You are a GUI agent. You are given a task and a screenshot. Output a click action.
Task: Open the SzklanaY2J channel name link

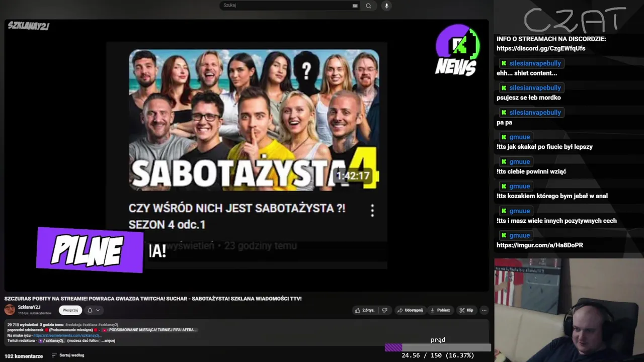click(29, 307)
